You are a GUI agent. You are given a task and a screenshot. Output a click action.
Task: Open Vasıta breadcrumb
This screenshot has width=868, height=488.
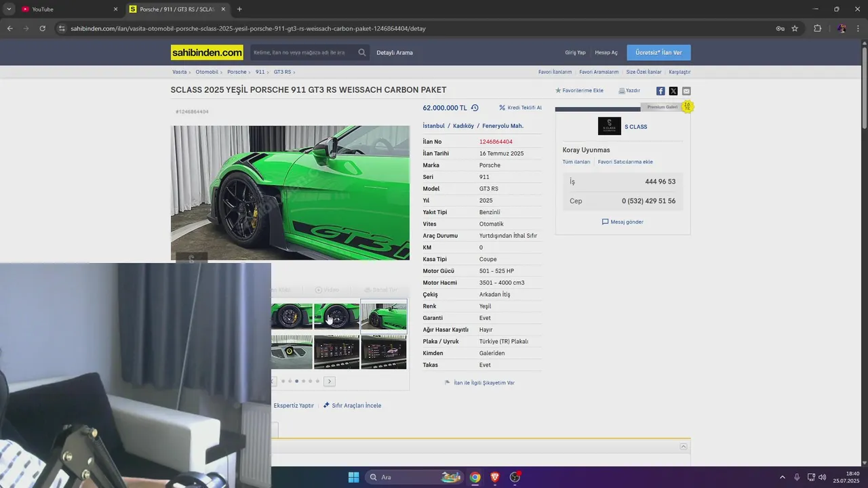tap(179, 72)
